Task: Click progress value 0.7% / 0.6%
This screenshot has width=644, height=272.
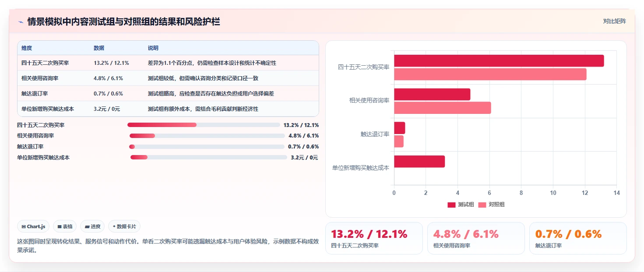Action: pyautogui.click(x=303, y=147)
